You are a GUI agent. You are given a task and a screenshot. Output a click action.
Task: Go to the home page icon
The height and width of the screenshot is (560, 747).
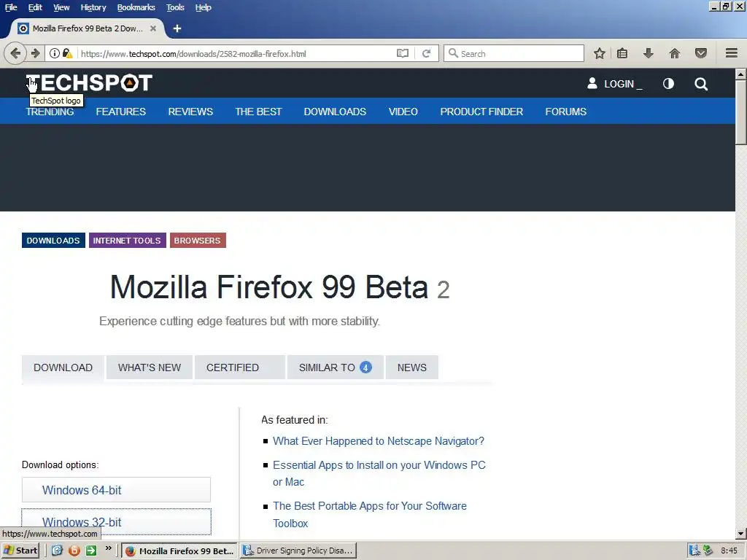click(675, 53)
